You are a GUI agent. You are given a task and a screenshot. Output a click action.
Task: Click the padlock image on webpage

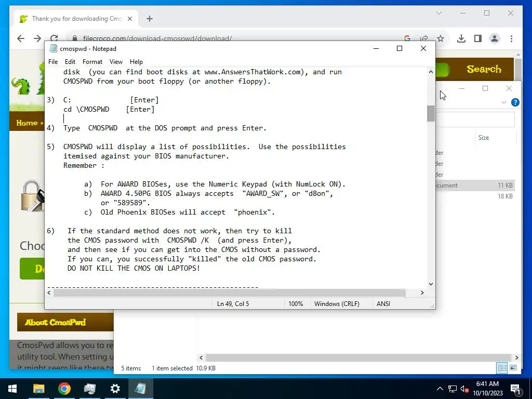[33, 196]
